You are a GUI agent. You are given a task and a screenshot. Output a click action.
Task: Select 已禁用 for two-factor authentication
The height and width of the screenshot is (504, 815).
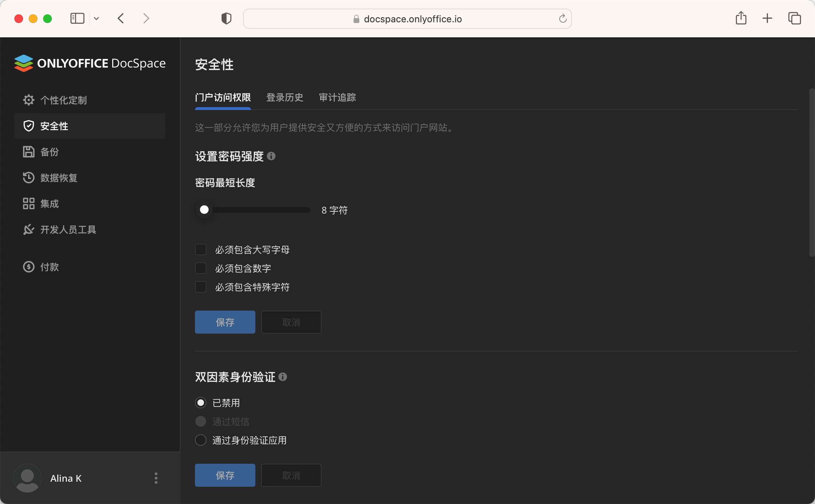pos(201,403)
